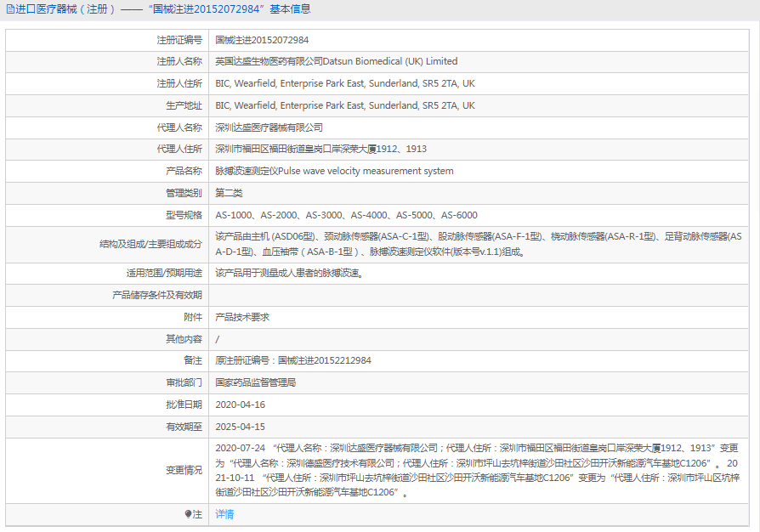Click the 型号规格 row label
Screen dimensions: 760x532
pyautogui.click(x=184, y=215)
